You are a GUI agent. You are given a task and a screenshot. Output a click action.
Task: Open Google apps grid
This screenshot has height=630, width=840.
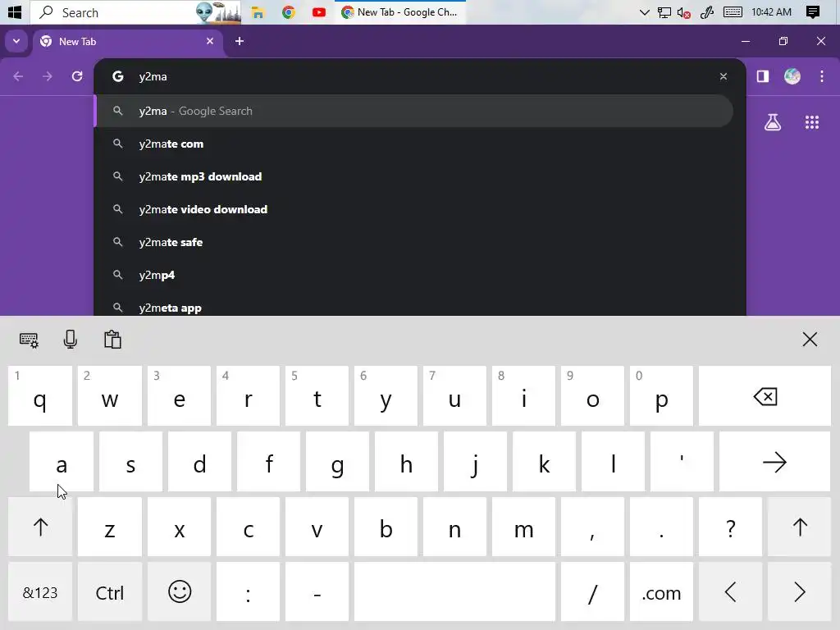[x=811, y=123]
